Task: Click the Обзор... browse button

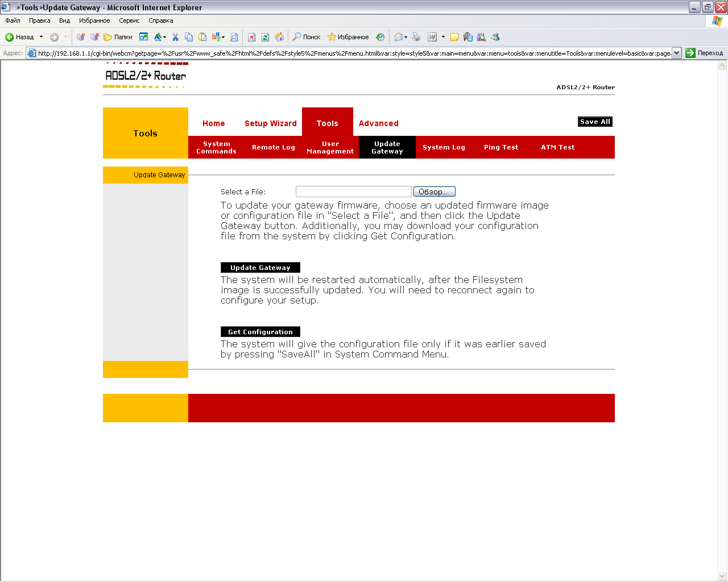Action: point(434,192)
